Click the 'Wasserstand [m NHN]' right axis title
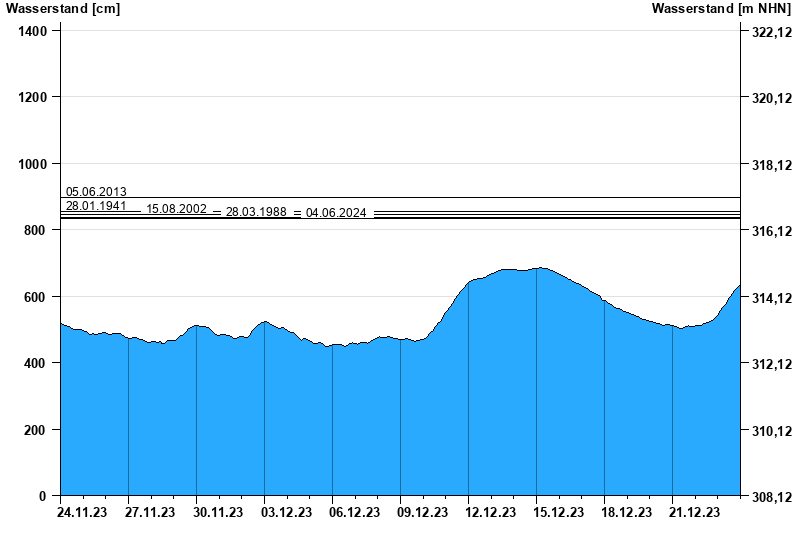 [721, 9]
